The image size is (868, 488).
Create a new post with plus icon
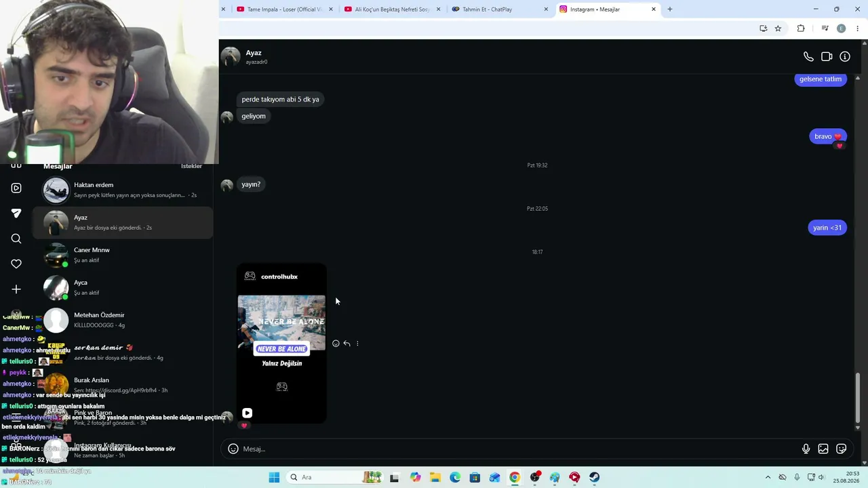click(x=16, y=289)
